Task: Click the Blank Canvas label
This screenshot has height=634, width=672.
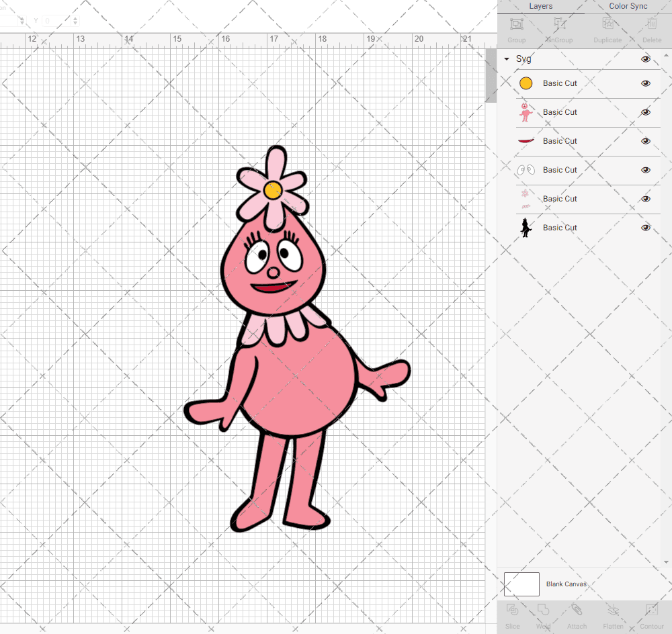Action: pyautogui.click(x=566, y=584)
